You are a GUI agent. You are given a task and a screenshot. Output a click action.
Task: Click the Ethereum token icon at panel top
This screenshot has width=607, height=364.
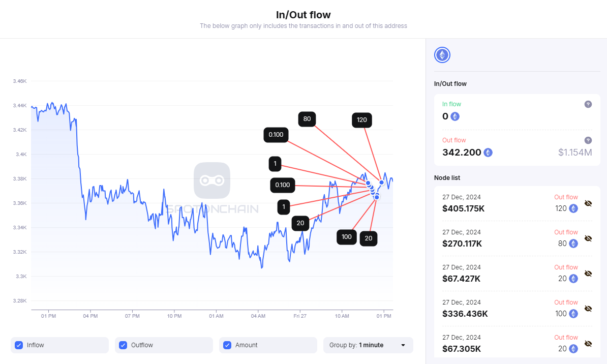[442, 55]
